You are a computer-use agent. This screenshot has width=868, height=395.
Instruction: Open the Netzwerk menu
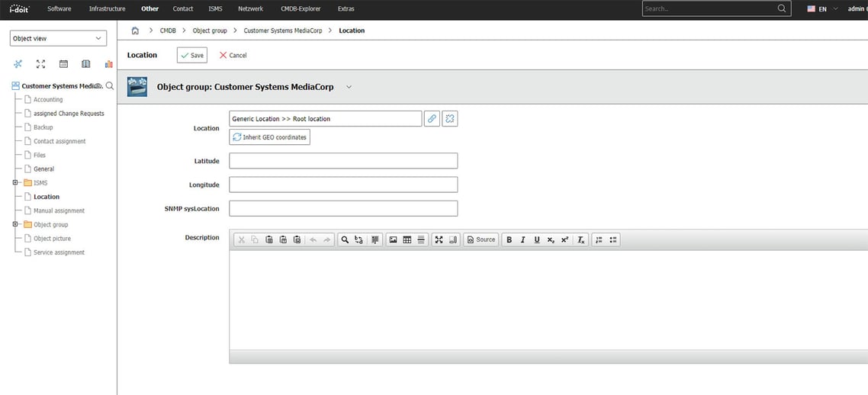[250, 9]
